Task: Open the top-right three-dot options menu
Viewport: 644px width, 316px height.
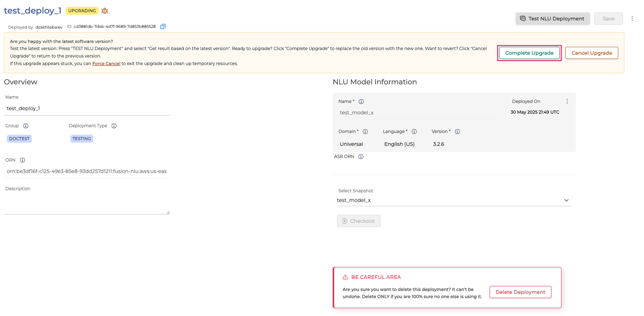Action: 632,19
